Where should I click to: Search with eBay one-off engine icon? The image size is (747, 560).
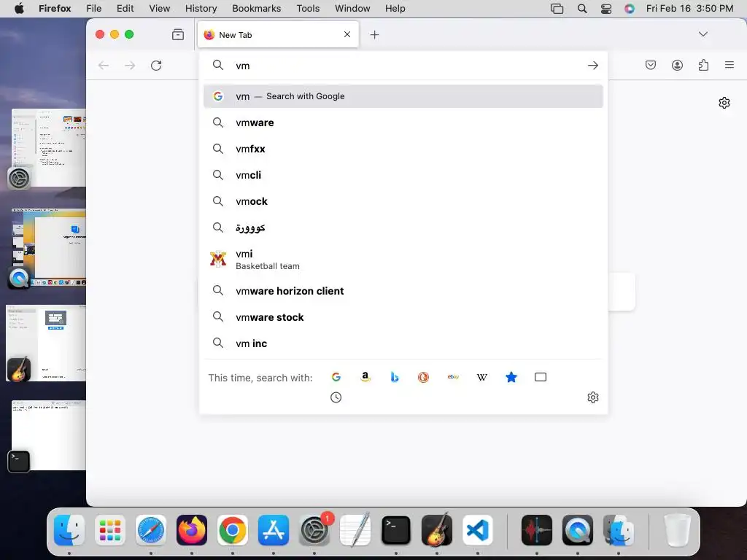(x=453, y=377)
